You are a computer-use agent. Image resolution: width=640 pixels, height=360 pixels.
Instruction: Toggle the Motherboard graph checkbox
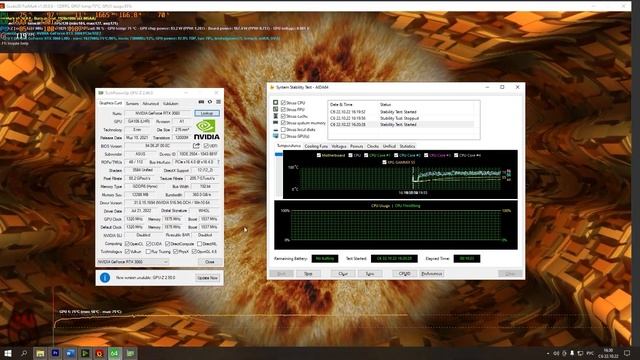pos(319,156)
